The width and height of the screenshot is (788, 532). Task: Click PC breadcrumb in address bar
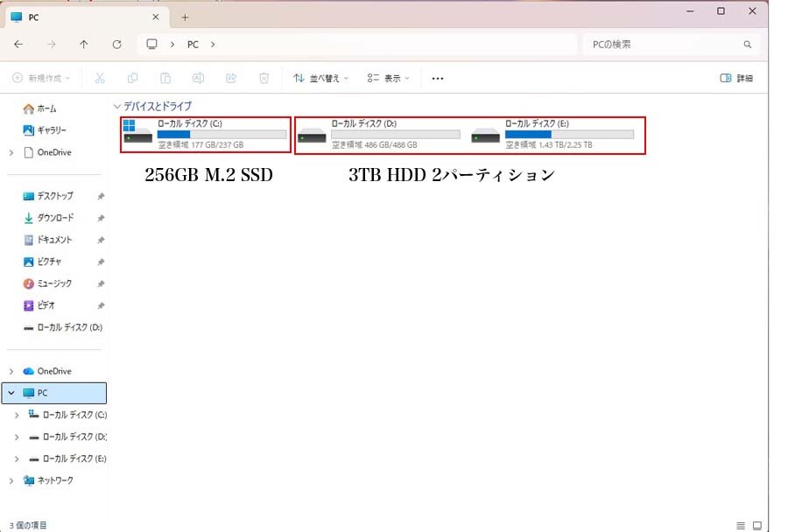click(193, 45)
